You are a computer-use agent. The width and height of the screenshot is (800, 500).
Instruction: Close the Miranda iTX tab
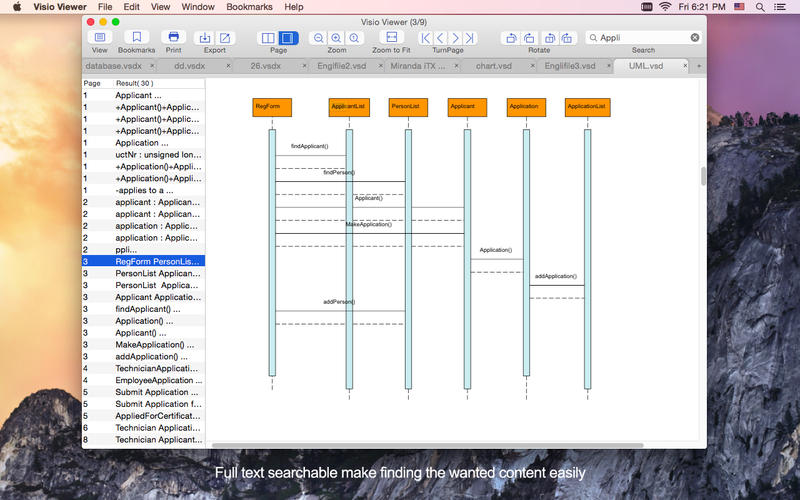pyautogui.click(x=456, y=66)
